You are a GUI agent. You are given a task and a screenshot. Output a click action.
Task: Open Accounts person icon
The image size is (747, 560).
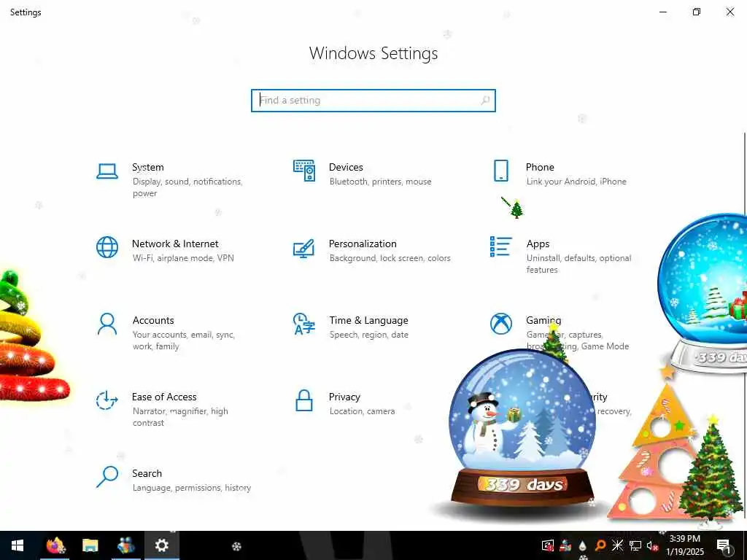pyautogui.click(x=107, y=324)
